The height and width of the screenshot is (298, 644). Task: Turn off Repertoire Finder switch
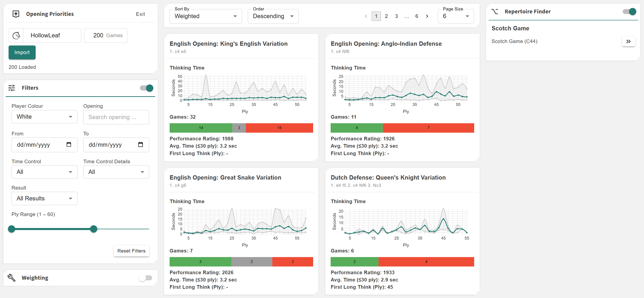629,12
